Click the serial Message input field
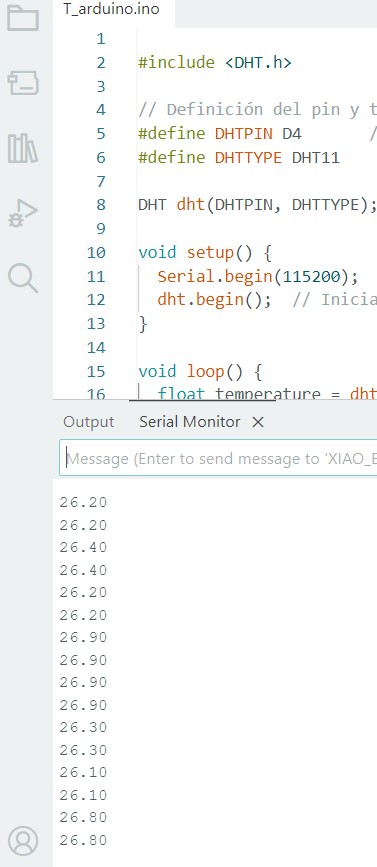377x867 pixels. 218,458
